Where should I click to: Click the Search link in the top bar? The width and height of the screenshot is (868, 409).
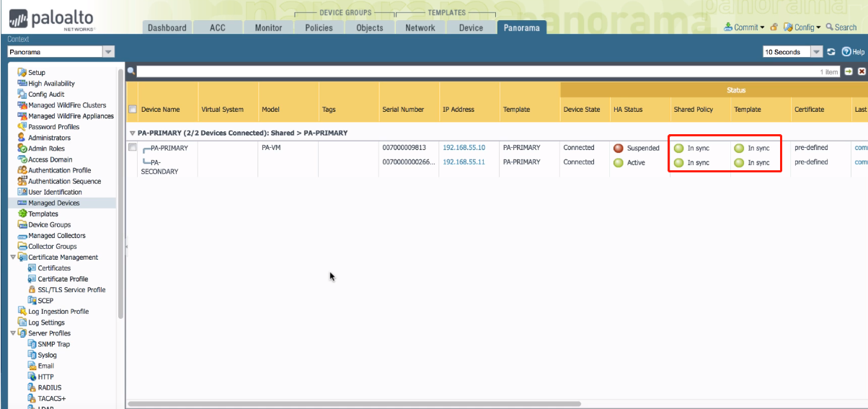(841, 27)
